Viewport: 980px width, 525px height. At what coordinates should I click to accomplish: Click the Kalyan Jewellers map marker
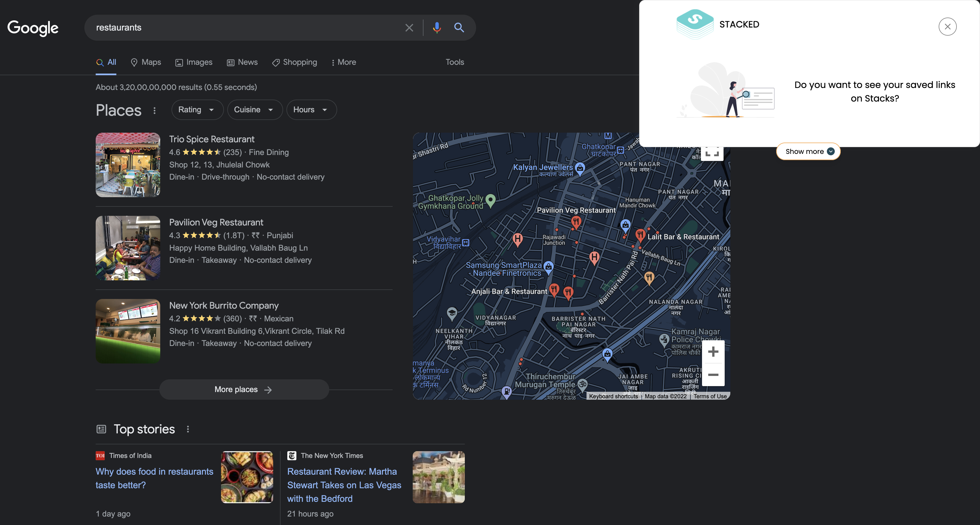coord(580,169)
